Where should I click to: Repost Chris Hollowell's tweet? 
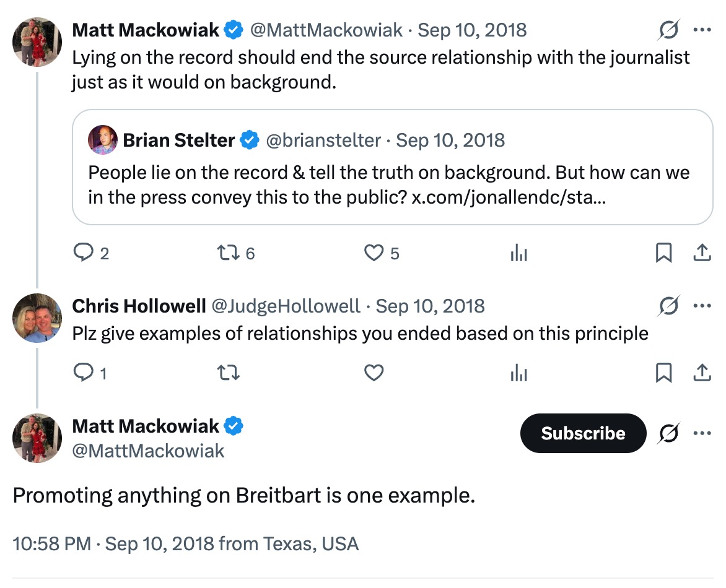229,373
